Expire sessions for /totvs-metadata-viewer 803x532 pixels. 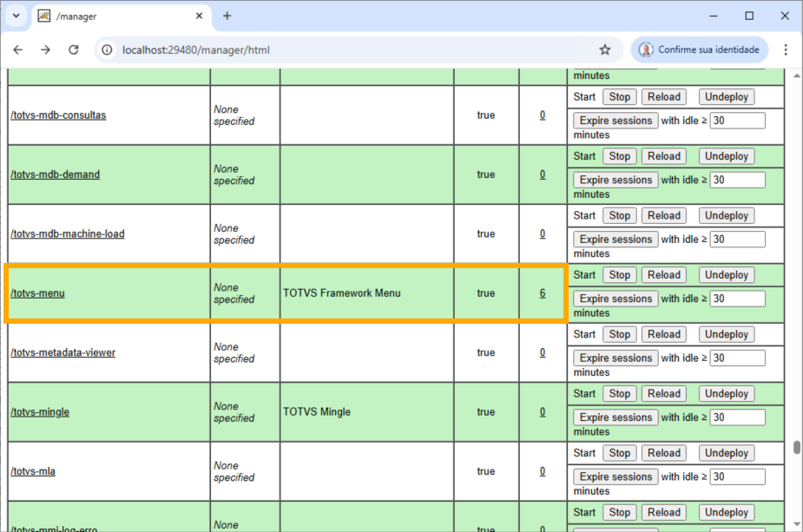615,358
